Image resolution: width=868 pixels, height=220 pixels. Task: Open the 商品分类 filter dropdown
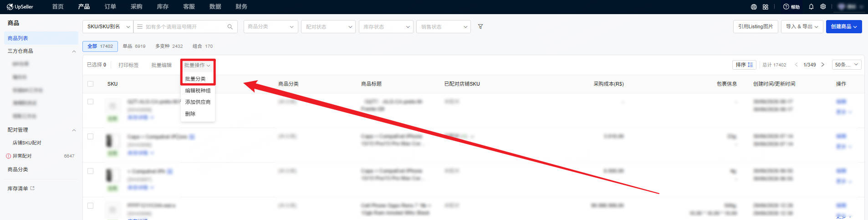[271, 27]
